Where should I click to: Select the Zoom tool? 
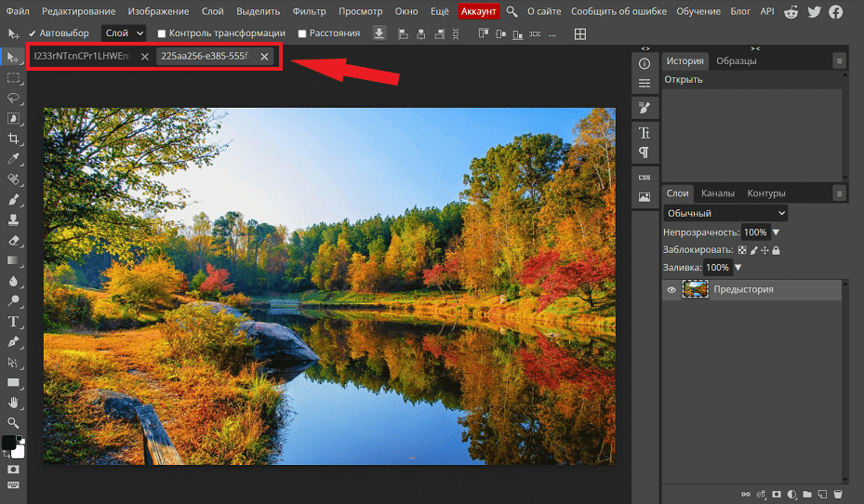point(14,422)
